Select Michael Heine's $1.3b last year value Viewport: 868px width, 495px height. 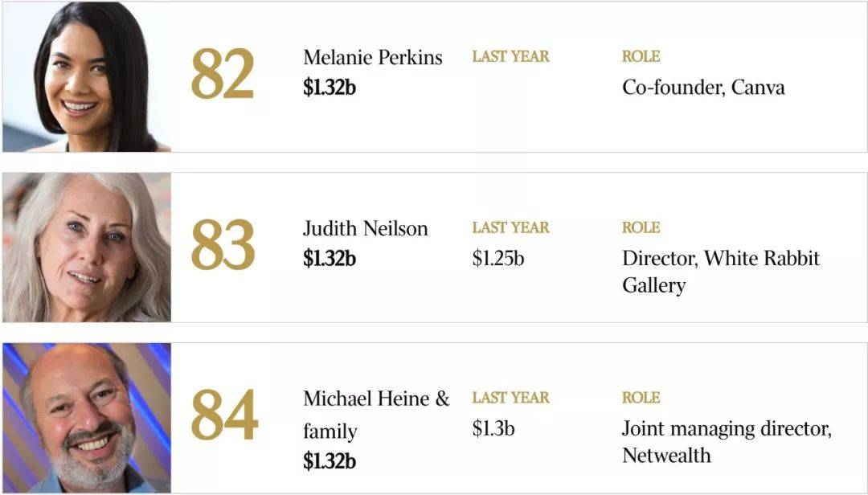pos(493,428)
